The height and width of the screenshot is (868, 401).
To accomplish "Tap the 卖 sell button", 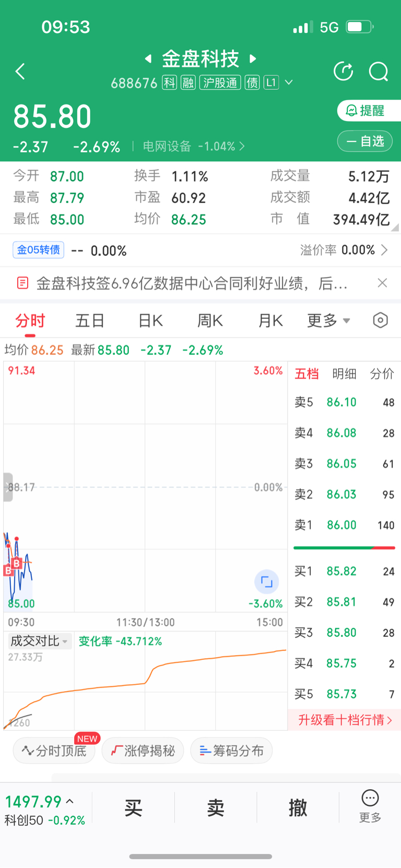I will coord(216,808).
